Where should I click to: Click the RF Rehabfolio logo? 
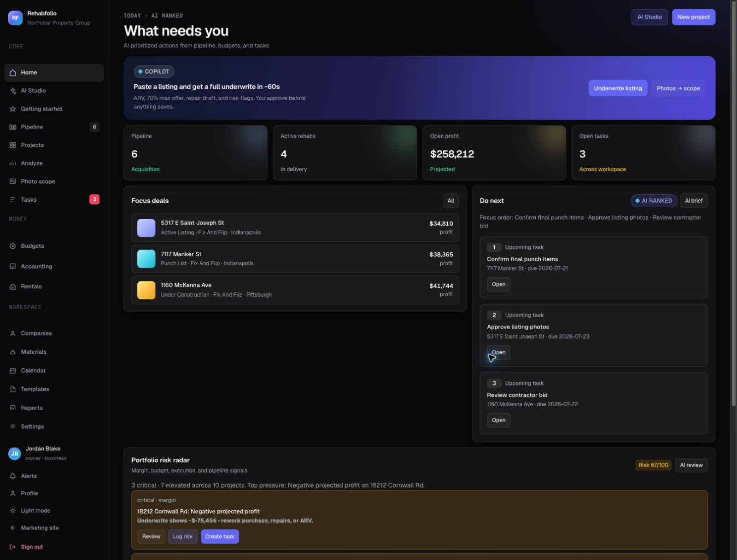pyautogui.click(x=15, y=18)
